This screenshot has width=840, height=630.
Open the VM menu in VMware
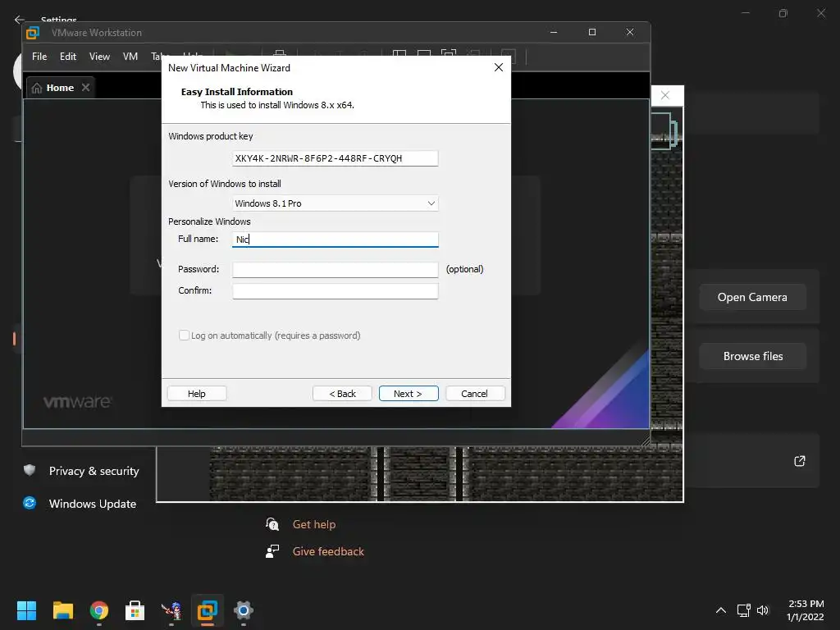point(130,57)
